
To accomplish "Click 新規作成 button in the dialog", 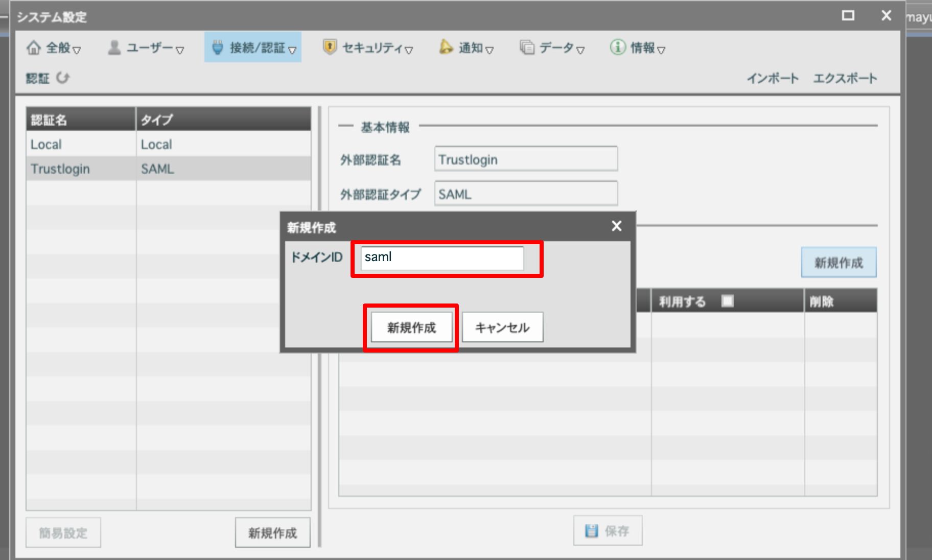I will click(x=411, y=328).
